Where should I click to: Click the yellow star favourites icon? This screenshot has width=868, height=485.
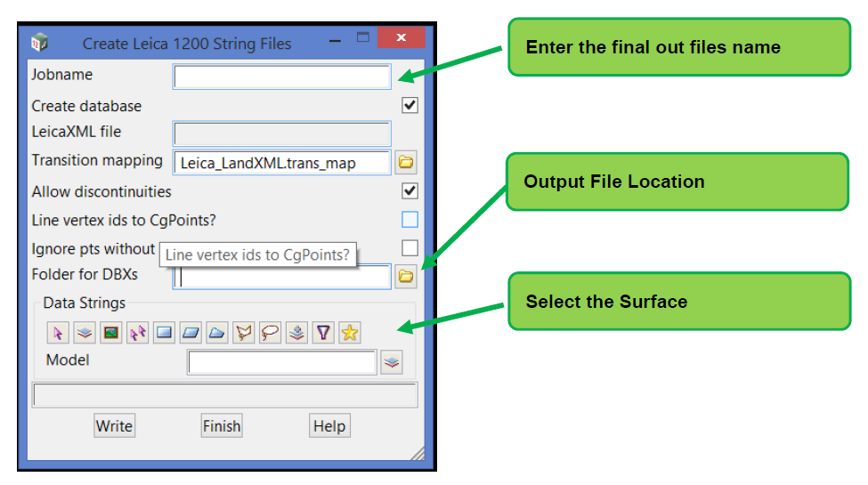[350, 333]
